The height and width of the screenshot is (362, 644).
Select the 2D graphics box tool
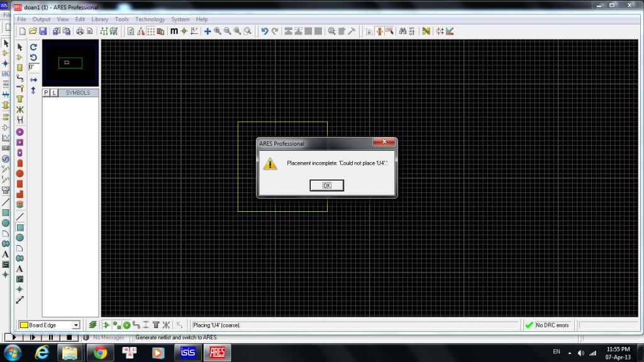click(19, 228)
